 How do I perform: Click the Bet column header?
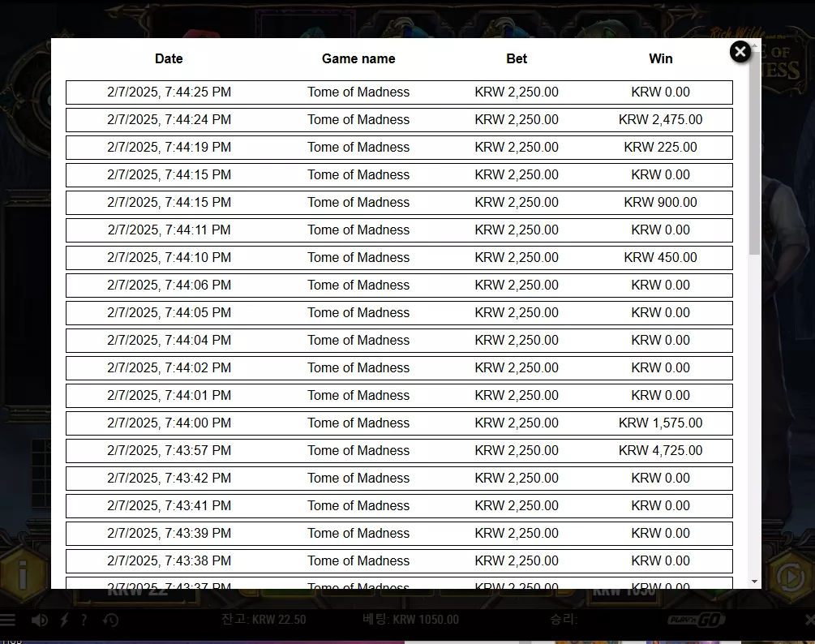pyautogui.click(x=517, y=58)
